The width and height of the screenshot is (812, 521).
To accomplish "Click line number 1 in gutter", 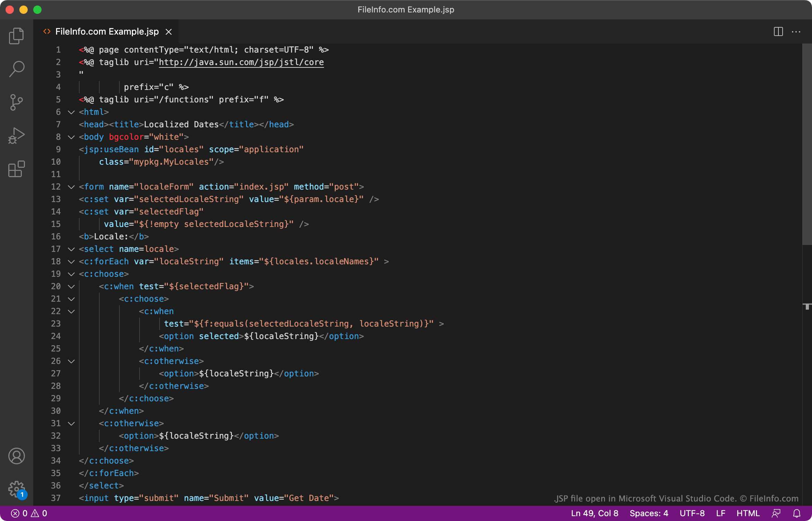I will [58, 50].
